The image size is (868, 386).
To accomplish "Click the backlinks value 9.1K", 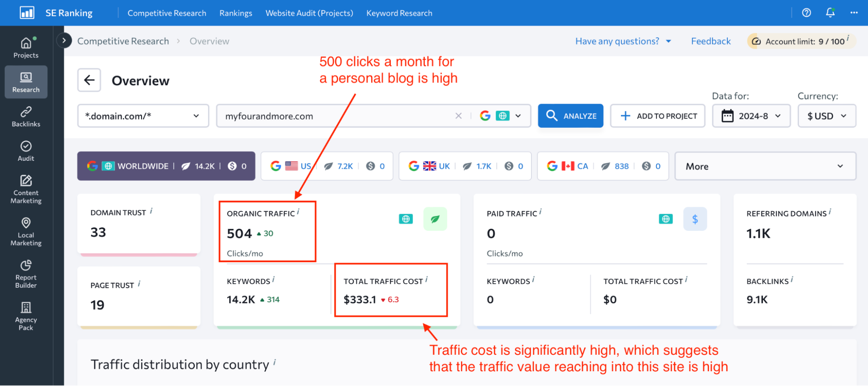I will (757, 299).
